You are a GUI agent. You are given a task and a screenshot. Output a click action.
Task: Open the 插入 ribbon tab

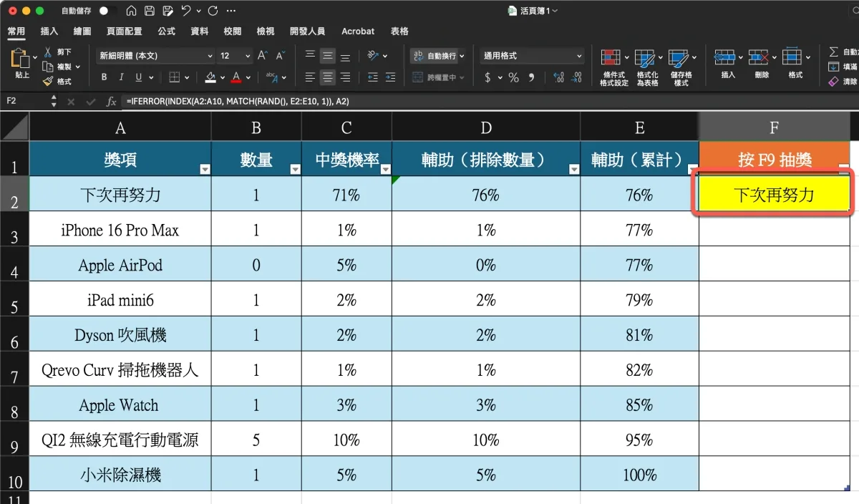coord(49,31)
